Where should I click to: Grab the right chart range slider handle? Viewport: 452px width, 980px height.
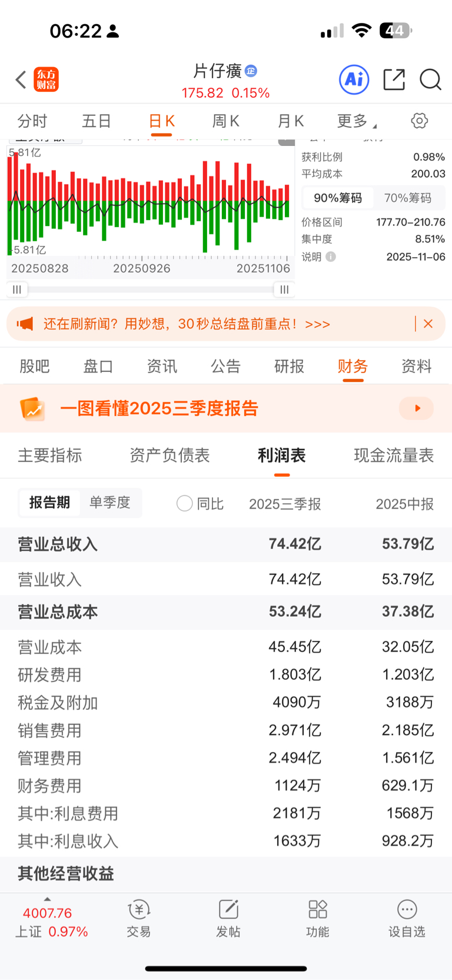284,290
